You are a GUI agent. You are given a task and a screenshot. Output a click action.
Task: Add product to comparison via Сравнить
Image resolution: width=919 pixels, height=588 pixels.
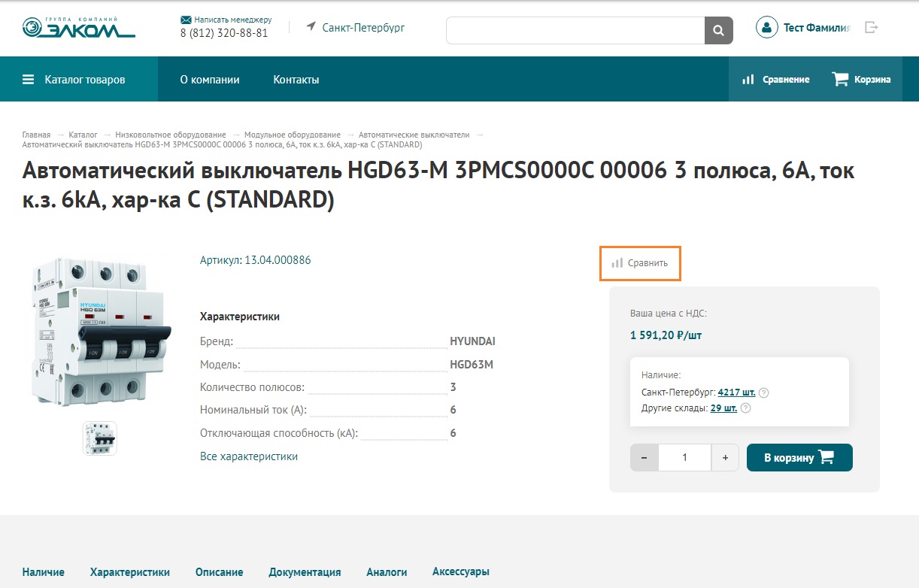click(x=640, y=263)
